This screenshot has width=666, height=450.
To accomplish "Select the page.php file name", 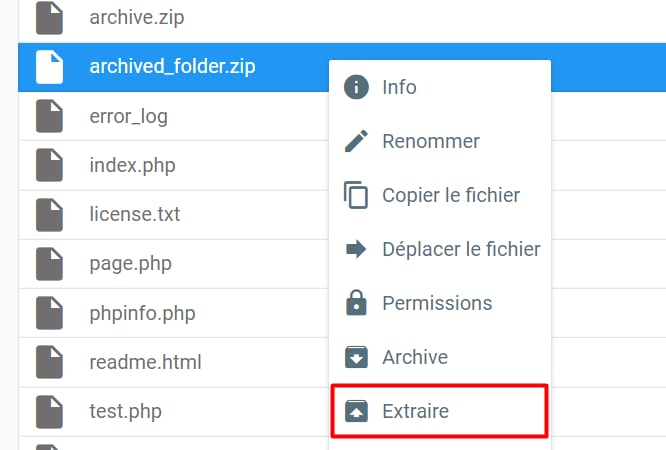I will click(x=130, y=263).
